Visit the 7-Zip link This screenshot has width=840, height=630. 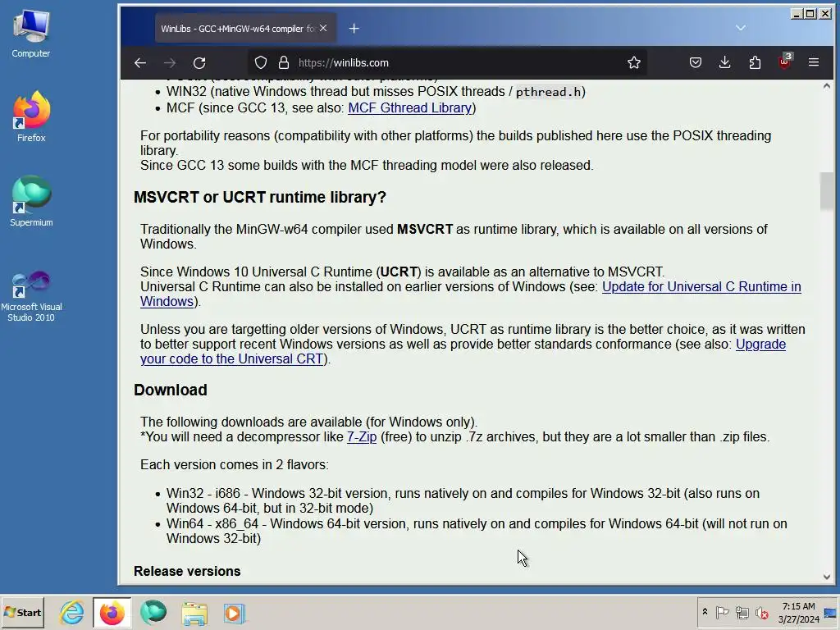[x=362, y=436]
